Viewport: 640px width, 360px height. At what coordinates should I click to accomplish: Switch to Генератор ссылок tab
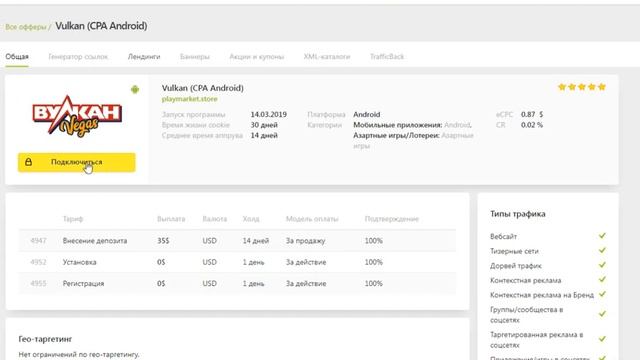(78, 57)
